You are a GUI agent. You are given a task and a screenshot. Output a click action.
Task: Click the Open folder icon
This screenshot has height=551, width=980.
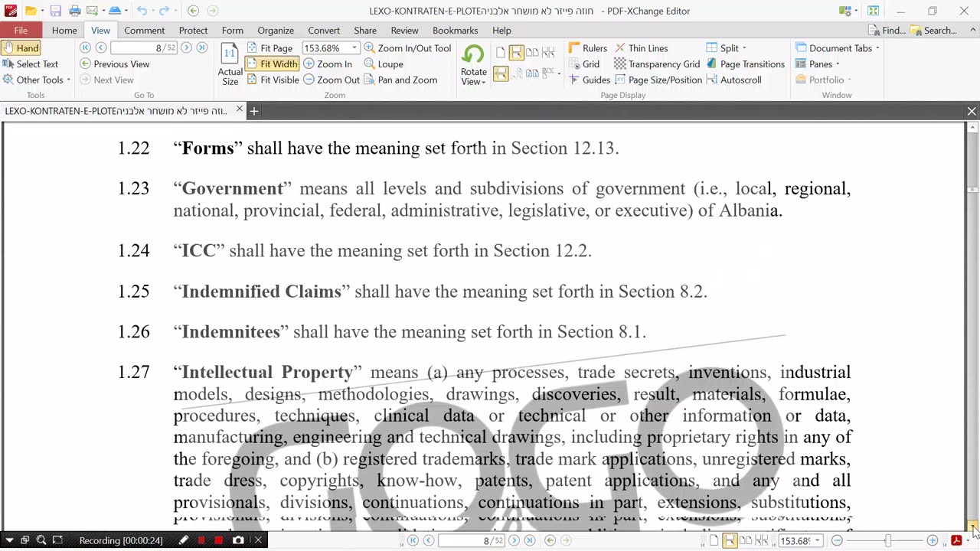coord(31,11)
